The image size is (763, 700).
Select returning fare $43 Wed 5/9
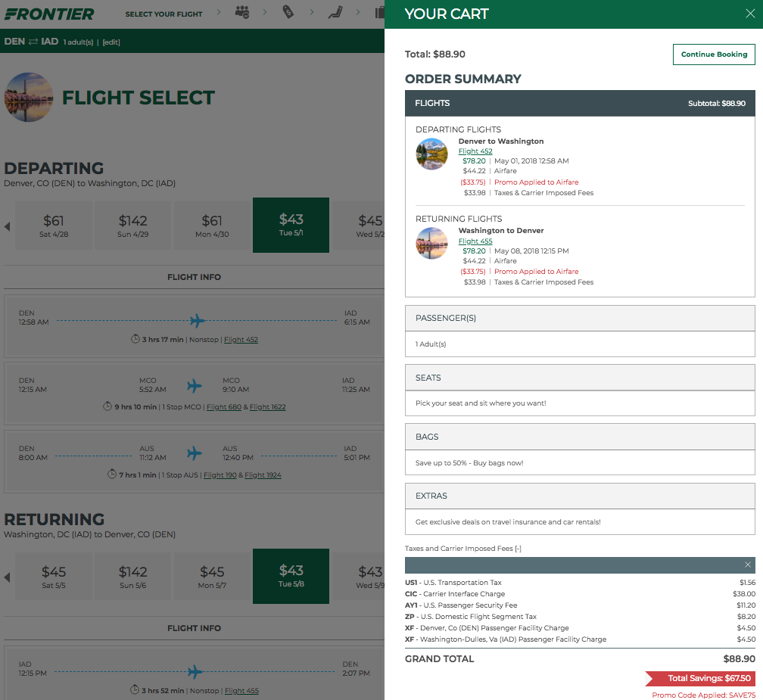click(x=359, y=577)
